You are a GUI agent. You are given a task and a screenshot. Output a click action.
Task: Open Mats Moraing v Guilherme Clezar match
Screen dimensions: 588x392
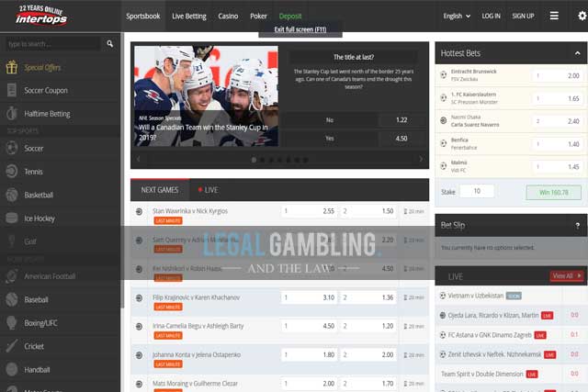click(x=195, y=384)
